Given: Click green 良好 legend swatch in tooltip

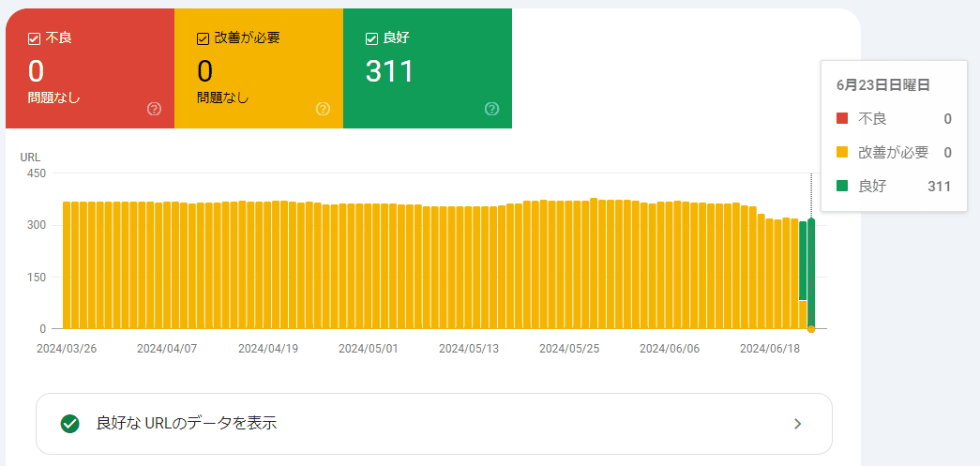Looking at the screenshot, I should pos(842,186).
